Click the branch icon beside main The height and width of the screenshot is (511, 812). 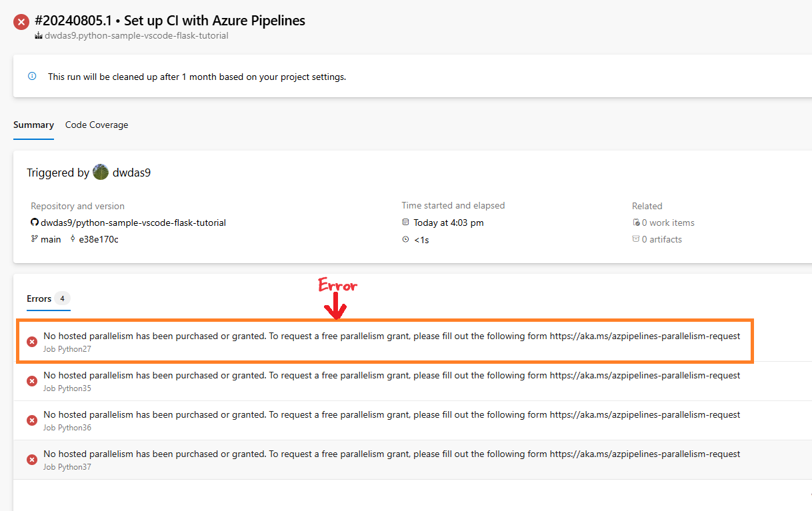[35, 239]
